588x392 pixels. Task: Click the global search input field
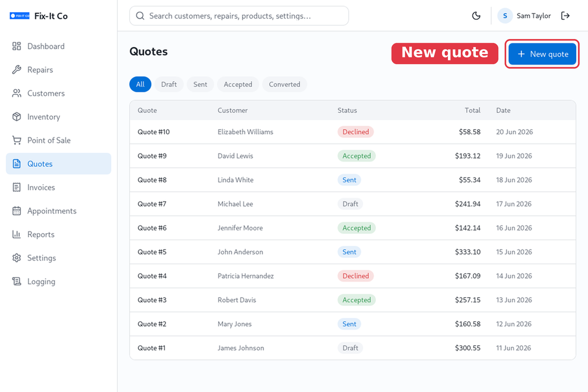tap(239, 16)
